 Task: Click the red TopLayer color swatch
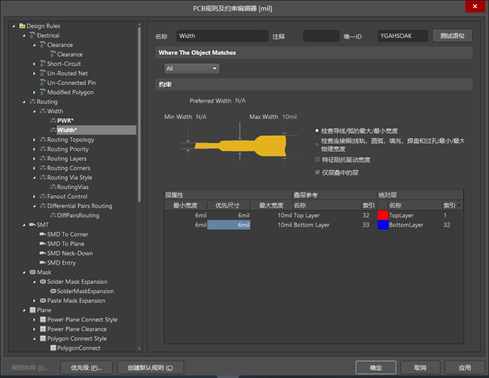tap(383, 215)
